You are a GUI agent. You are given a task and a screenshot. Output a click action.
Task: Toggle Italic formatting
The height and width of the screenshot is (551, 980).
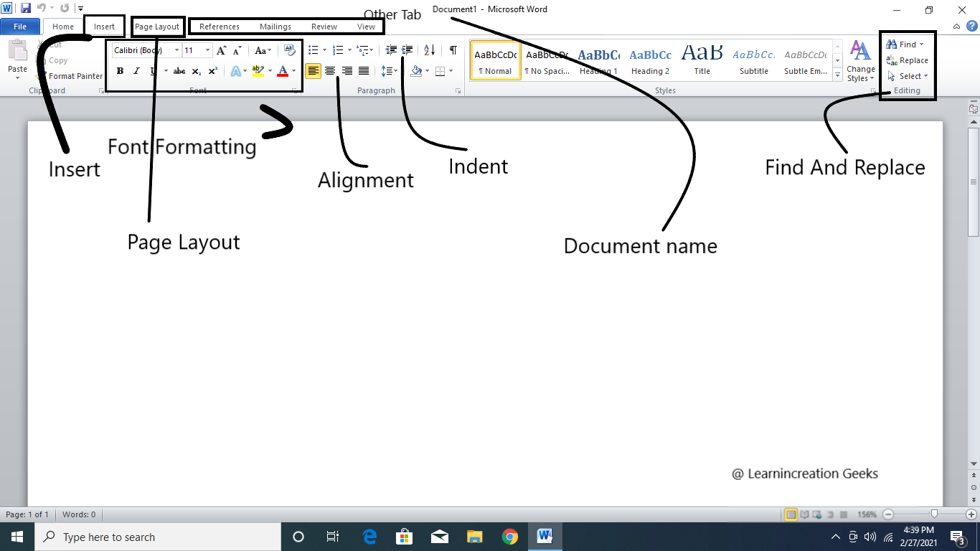(x=136, y=71)
